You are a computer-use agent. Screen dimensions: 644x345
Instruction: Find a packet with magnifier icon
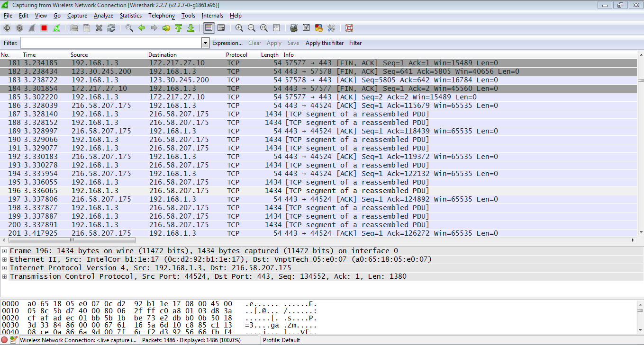[x=129, y=28]
